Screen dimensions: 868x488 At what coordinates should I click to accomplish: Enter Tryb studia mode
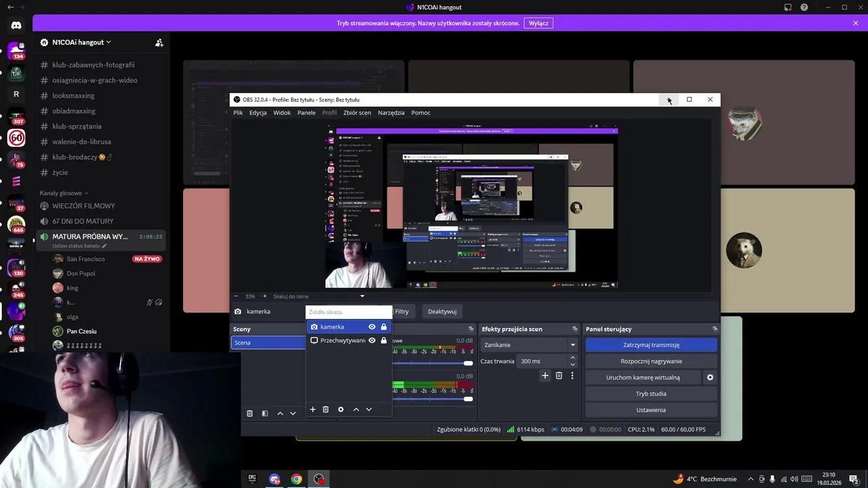651,394
